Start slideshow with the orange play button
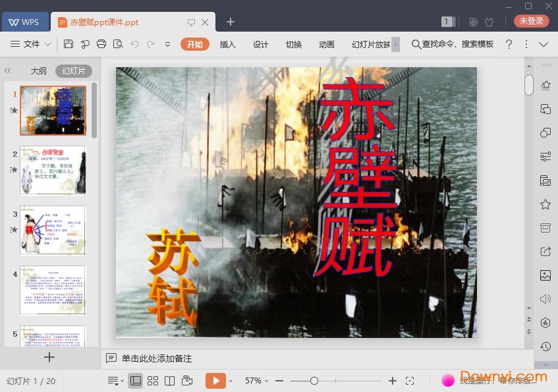The height and width of the screenshot is (392, 558). [217, 381]
